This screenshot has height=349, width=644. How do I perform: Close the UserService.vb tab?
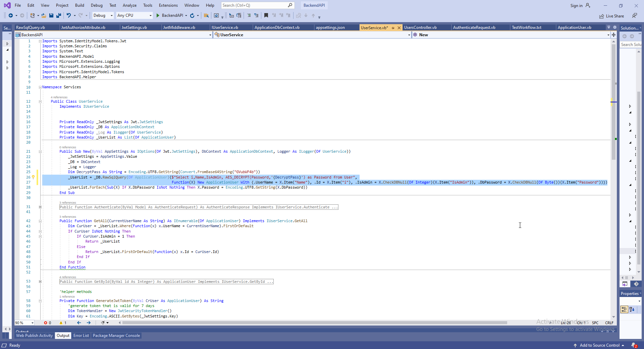(x=399, y=28)
